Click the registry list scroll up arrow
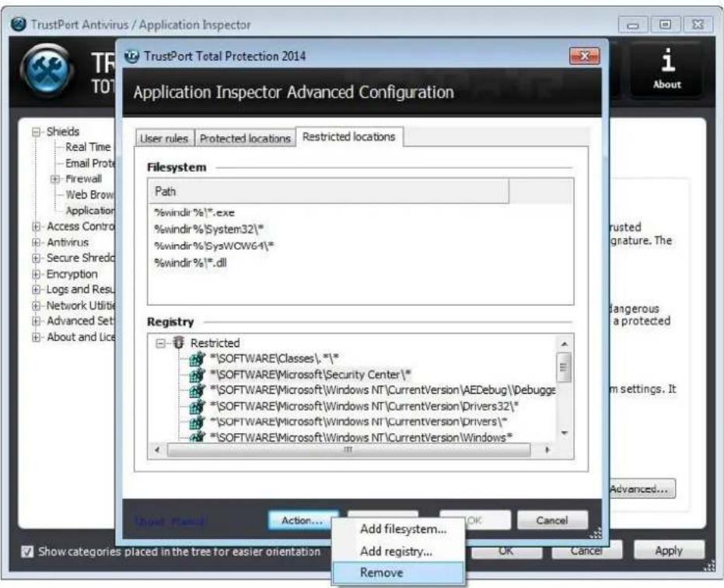 pos(564,344)
